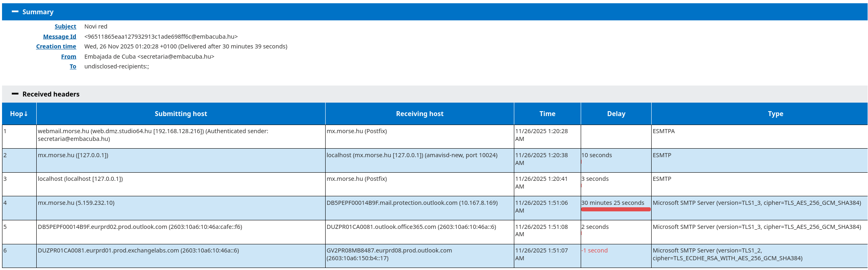Viewport: 868px width, 270px height.
Task: Follow the Creation time link
Action: [56, 46]
